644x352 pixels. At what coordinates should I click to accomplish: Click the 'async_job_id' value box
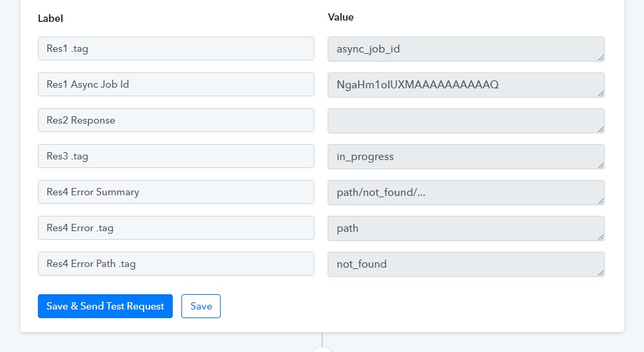[465, 48]
